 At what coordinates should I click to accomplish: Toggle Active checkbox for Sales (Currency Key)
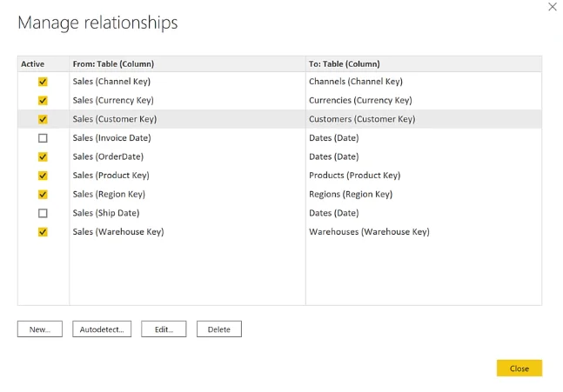point(43,101)
